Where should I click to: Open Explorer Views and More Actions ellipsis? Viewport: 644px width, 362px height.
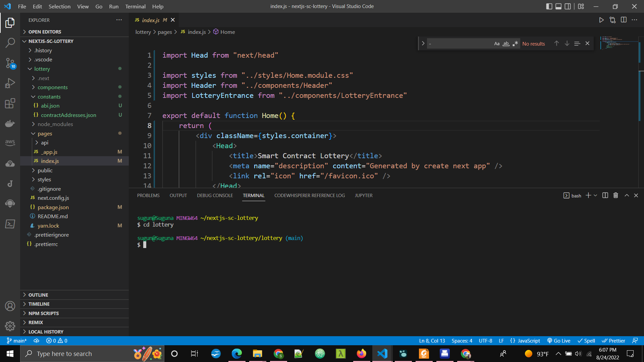pyautogui.click(x=119, y=20)
